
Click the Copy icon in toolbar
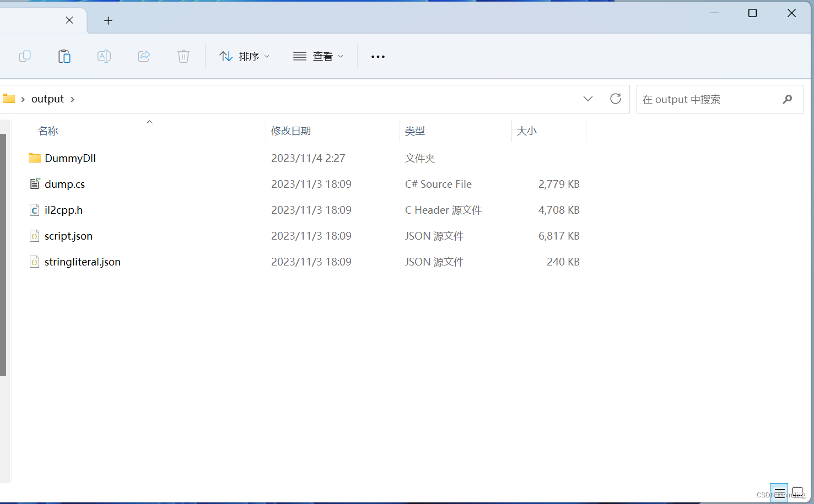coord(25,56)
